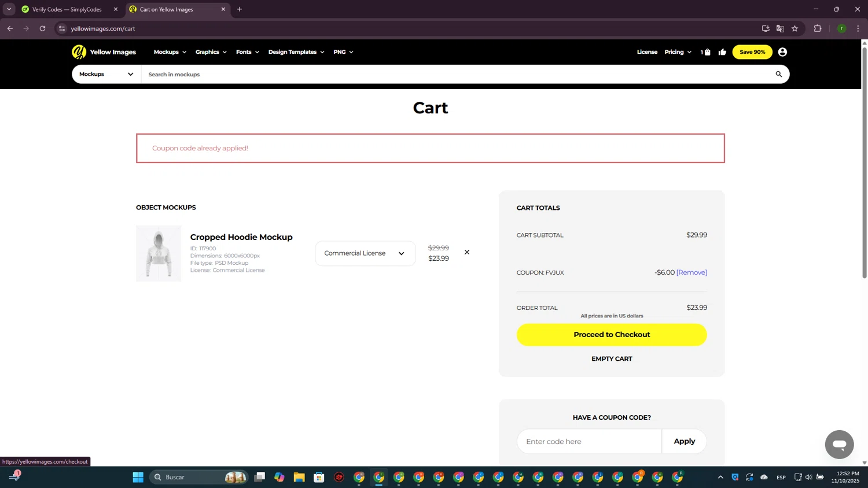The image size is (868, 488).
Task: Click the install app icon in address bar
Action: [x=766, y=28]
